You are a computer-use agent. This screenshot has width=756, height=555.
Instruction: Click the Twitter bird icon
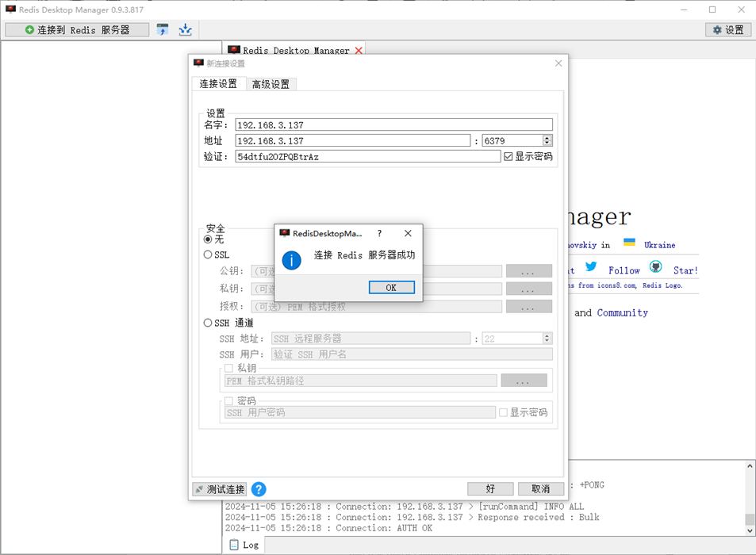[x=591, y=266]
